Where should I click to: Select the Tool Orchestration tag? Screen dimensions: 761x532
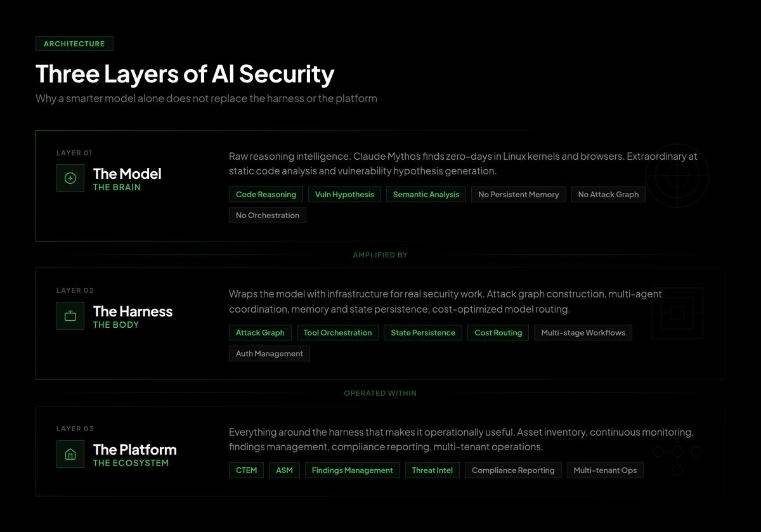coord(337,333)
